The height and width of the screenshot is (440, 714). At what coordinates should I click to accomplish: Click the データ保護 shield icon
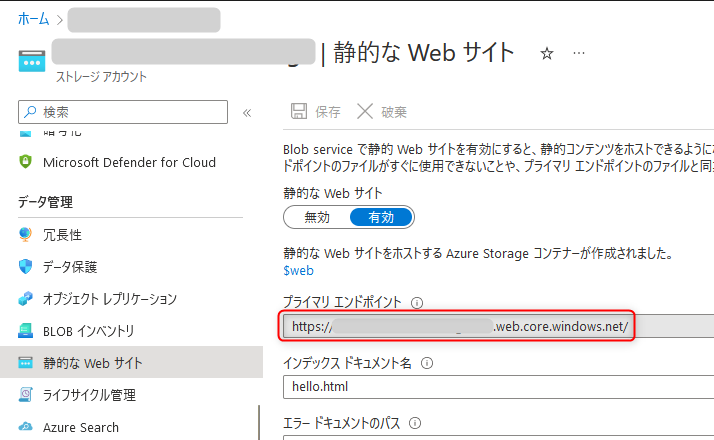(26, 266)
